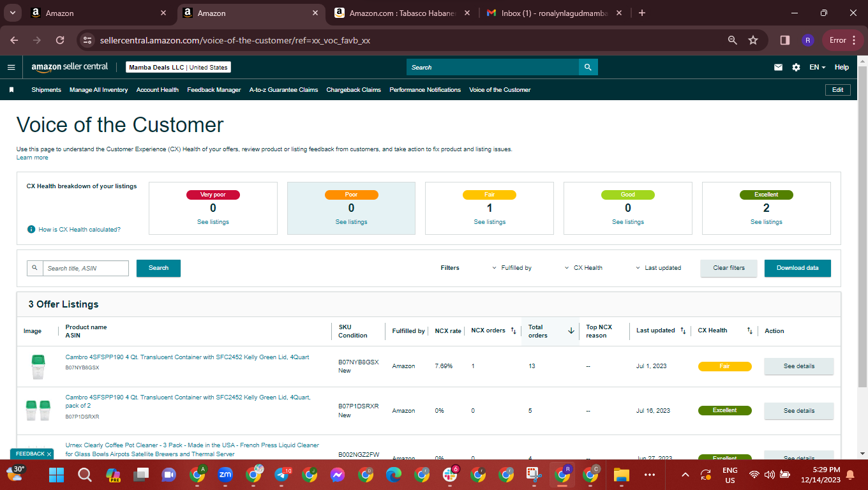The image size is (868, 490).
Task: Bookmark this page with the star icon
Action: click(x=753, y=40)
